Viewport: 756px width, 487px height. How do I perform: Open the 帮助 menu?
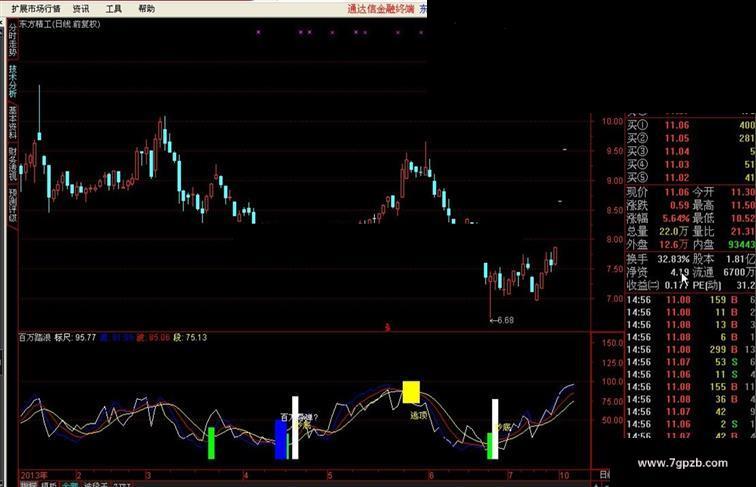click(147, 9)
